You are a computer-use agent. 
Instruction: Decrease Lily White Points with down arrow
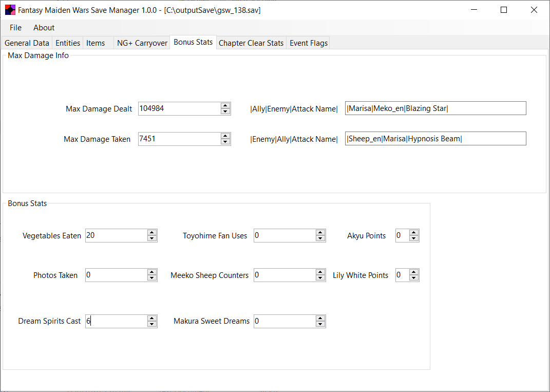414,278
